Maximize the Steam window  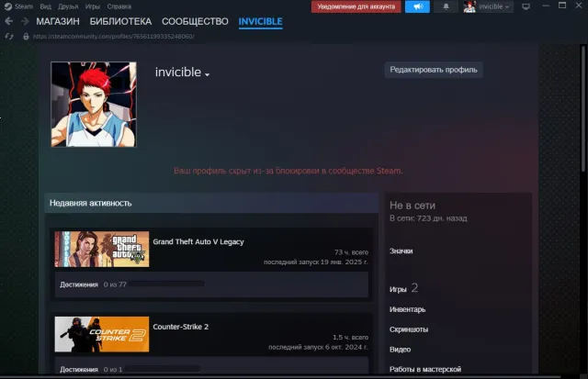[562, 6]
